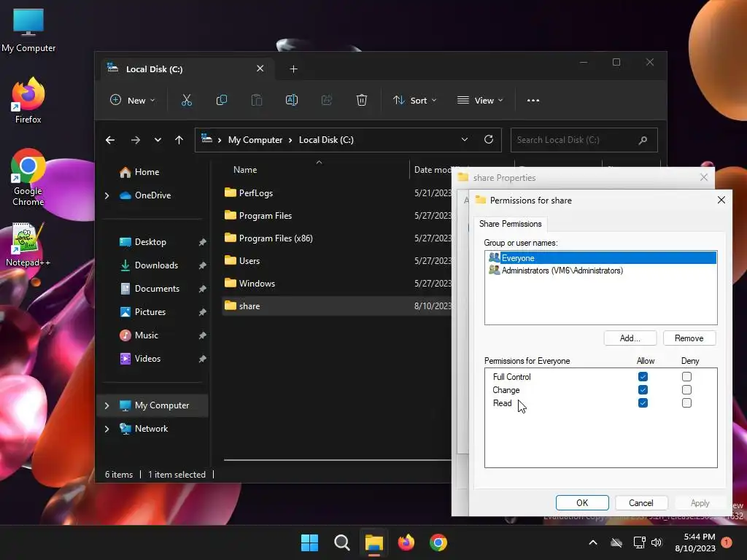Go up one folder level arrow
Viewport: 747px width, 560px height.
[179, 140]
